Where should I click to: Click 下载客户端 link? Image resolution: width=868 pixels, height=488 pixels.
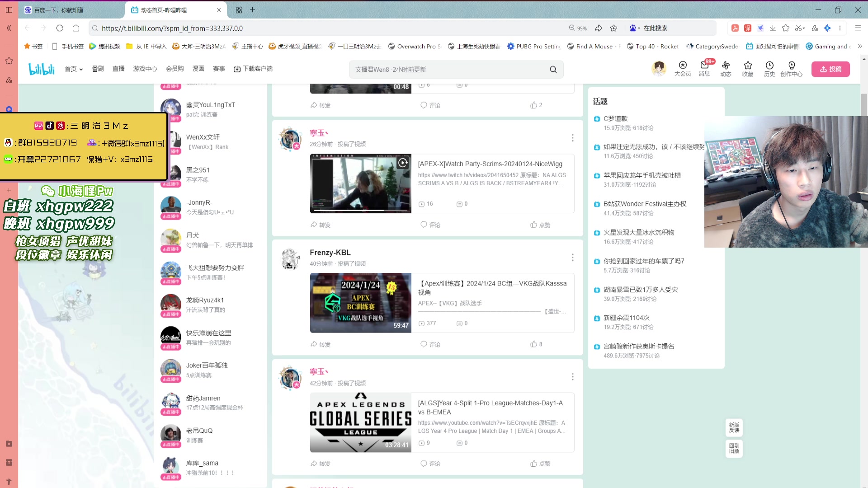coord(253,69)
